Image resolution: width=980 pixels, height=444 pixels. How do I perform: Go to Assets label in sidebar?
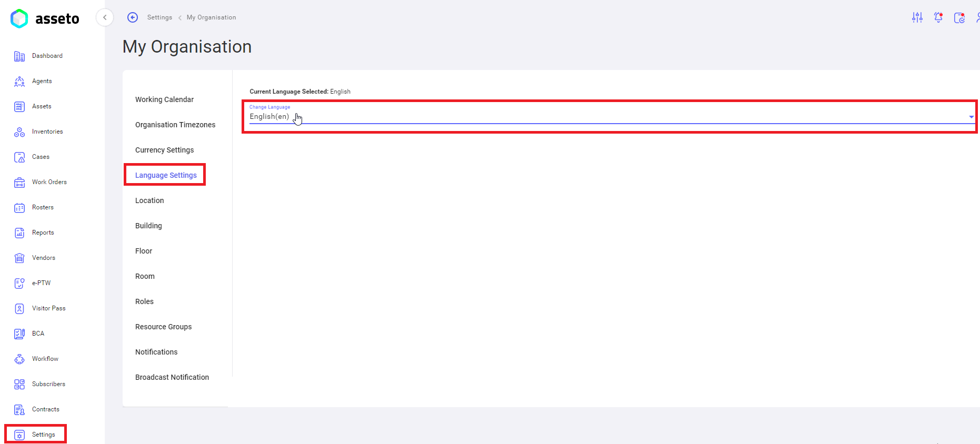point(42,106)
